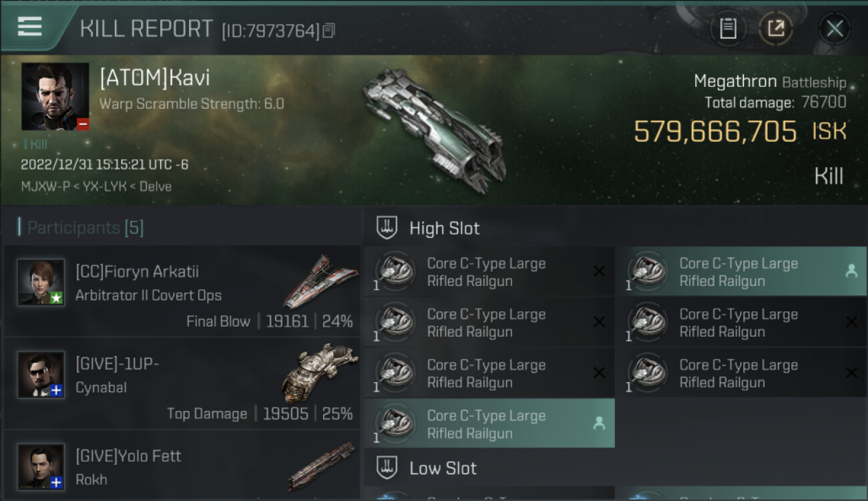This screenshot has height=501, width=868.
Task: Open the clipboard notes icon
Action: pyautogui.click(x=728, y=28)
